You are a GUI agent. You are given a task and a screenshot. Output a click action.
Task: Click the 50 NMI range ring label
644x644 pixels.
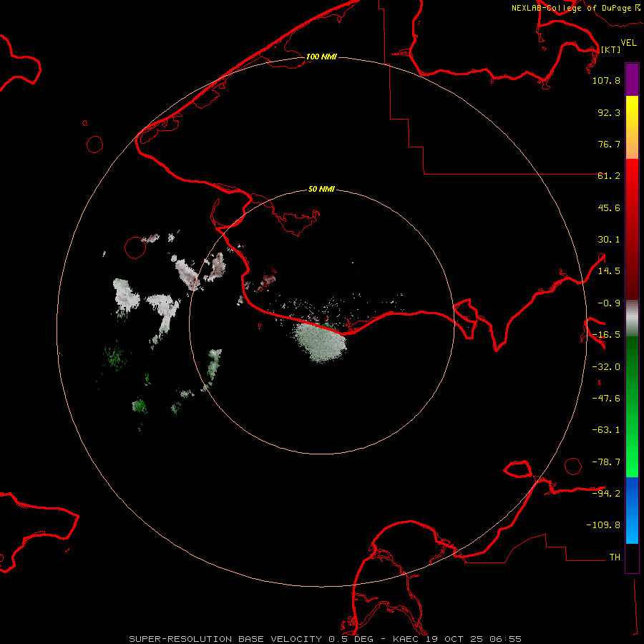[x=321, y=190]
